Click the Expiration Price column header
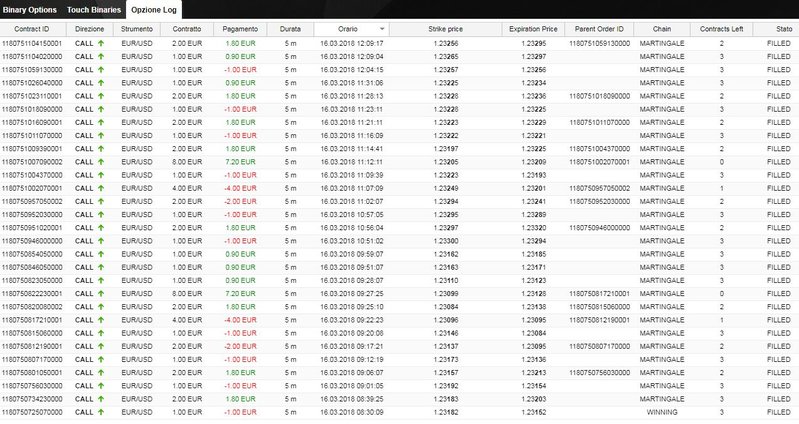799x424 pixels. [x=533, y=29]
